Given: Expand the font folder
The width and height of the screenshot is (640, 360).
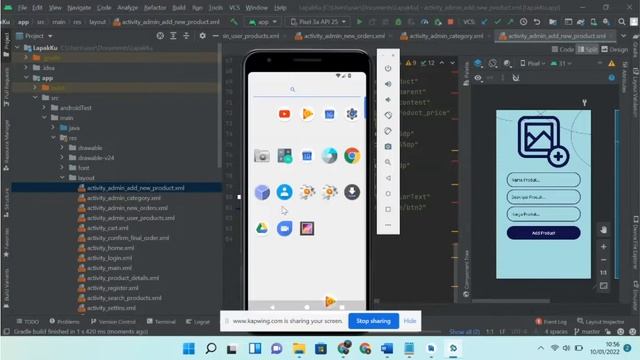Looking at the screenshot, I should 62,168.
